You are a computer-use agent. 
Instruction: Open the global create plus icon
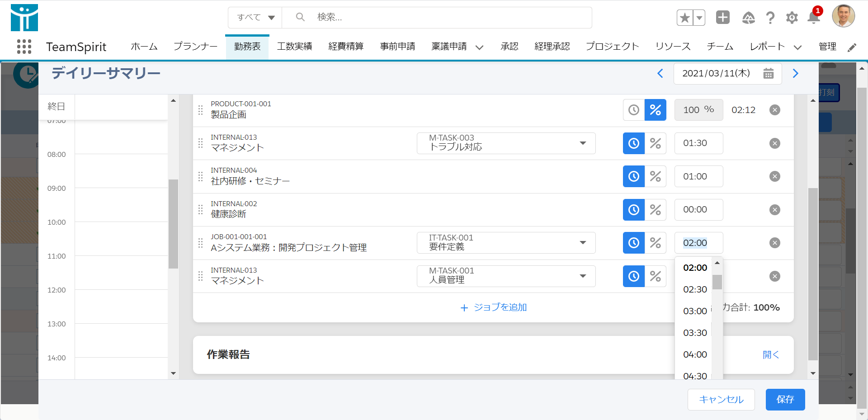[x=723, y=17]
